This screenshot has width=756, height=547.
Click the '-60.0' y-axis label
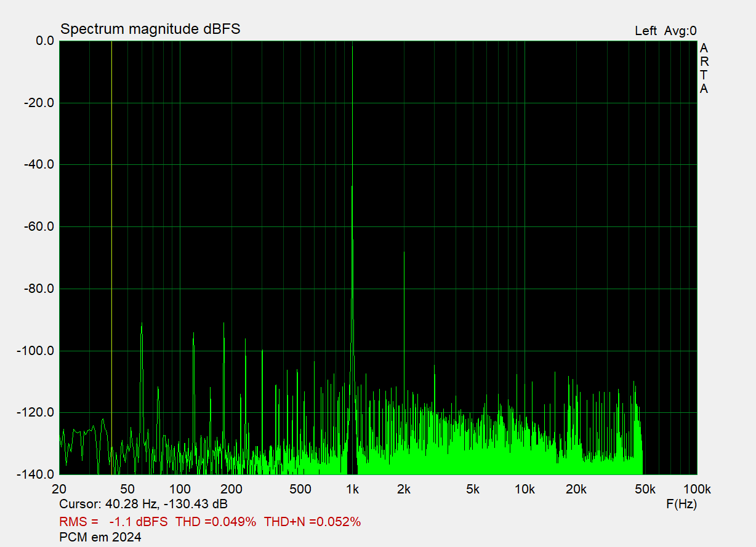click(39, 226)
